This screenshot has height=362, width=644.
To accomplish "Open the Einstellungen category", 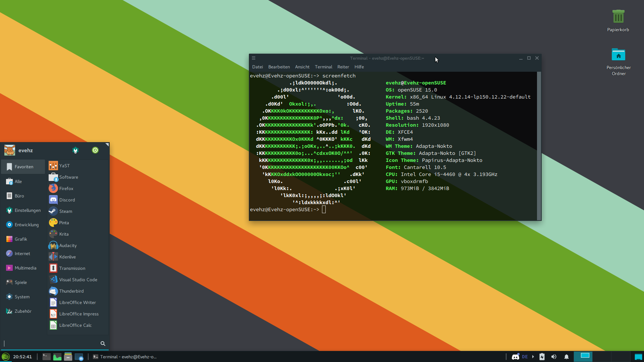I will [23, 210].
